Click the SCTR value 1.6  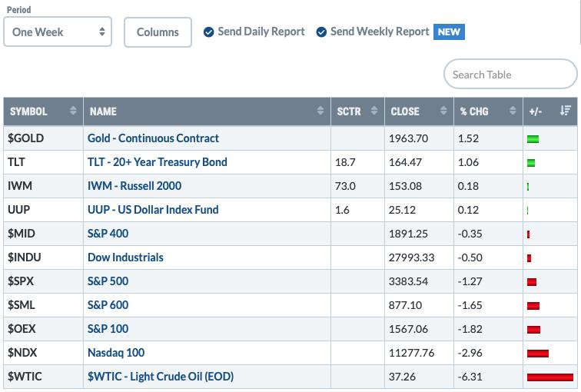tap(342, 210)
